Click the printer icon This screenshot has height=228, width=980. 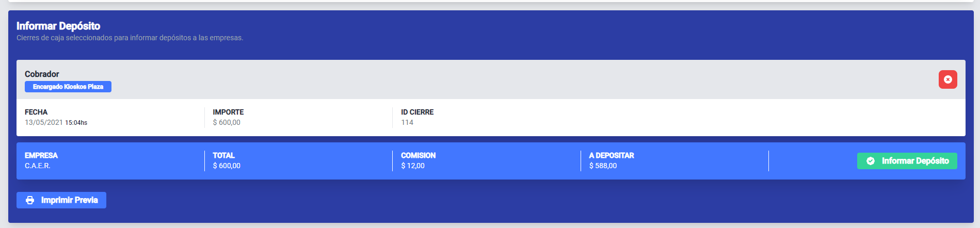click(30, 200)
